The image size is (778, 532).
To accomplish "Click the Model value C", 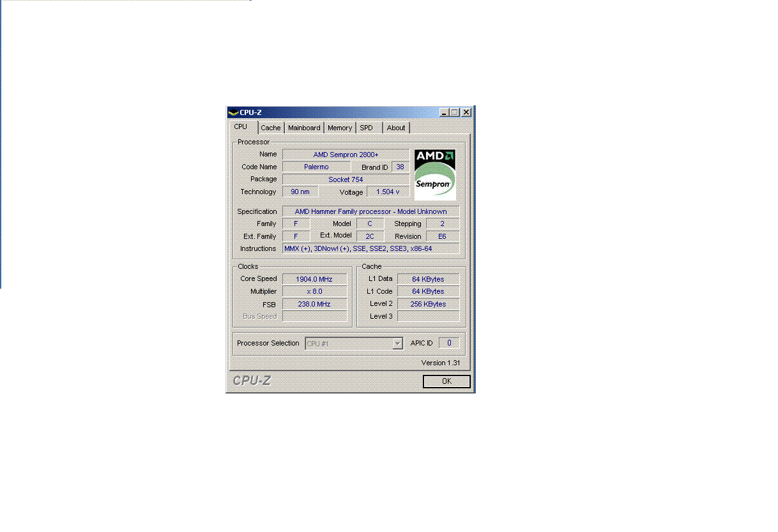I will click(370, 224).
